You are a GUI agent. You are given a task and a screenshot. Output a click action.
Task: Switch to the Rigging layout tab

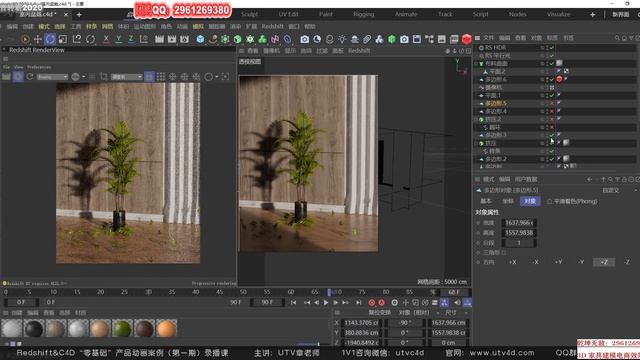[x=364, y=14]
